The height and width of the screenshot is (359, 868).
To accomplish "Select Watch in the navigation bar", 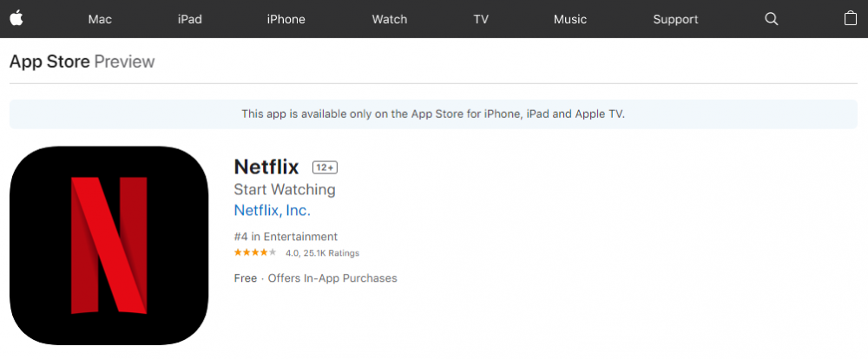I will [x=390, y=19].
